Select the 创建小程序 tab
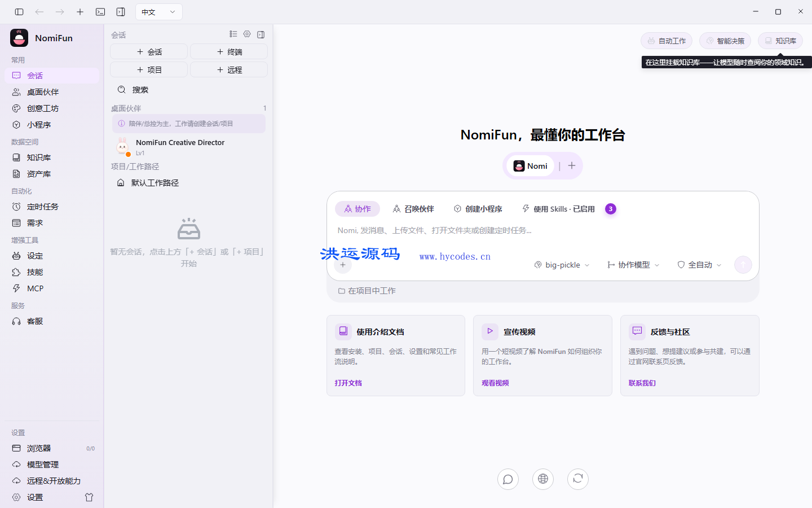Image resolution: width=812 pixels, height=508 pixels. point(478,209)
